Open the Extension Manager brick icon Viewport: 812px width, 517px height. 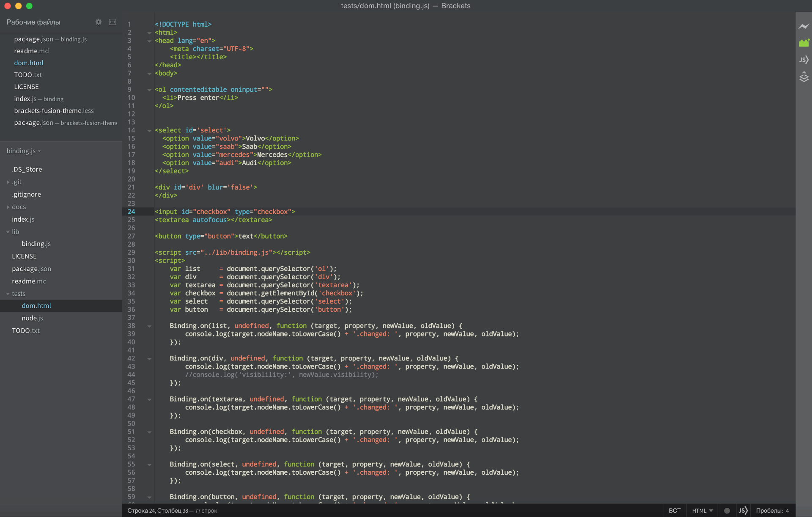804,43
